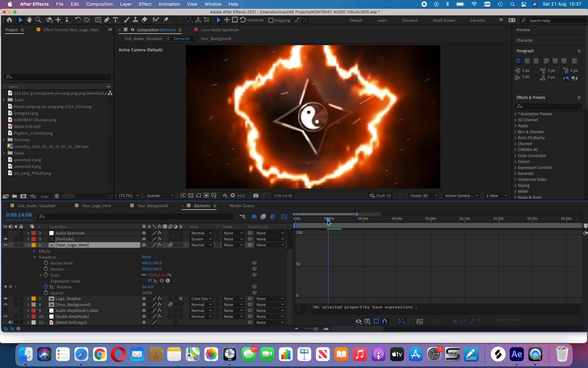Take a snapshot with camera icon
This screenshot has width=588, height=368.
(256, 195)
